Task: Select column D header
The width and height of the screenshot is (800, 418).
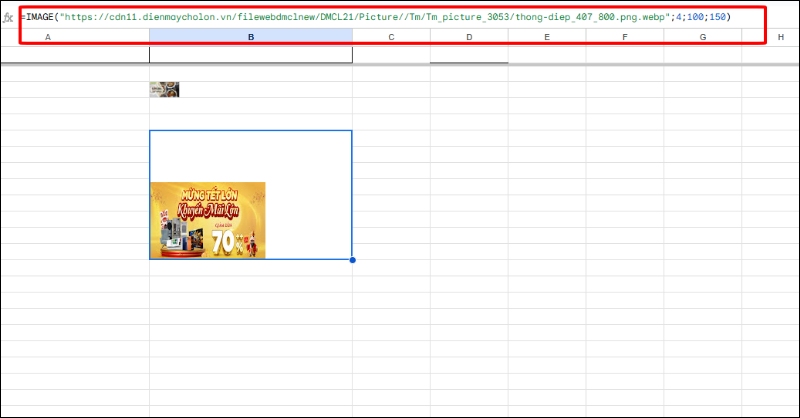Action: click(x=469, y=37)
